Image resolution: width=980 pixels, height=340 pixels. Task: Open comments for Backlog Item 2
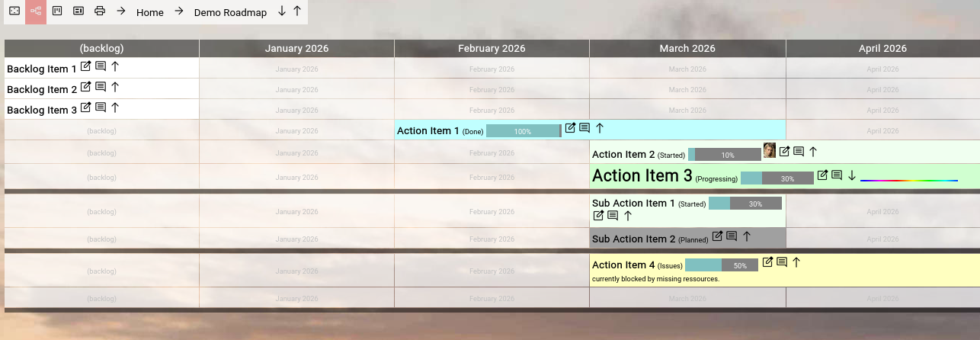pos(101,87)
